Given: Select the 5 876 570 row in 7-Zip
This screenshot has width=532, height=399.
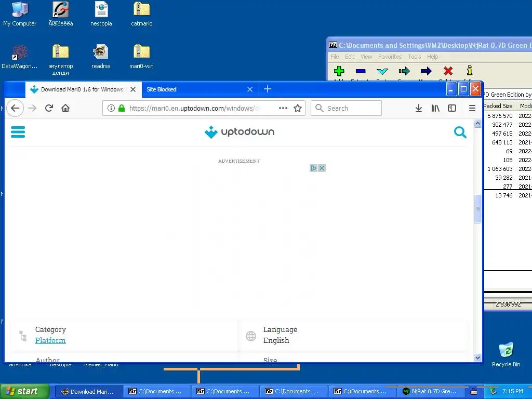Looking at the screenshot, I should tap(508, 116).
